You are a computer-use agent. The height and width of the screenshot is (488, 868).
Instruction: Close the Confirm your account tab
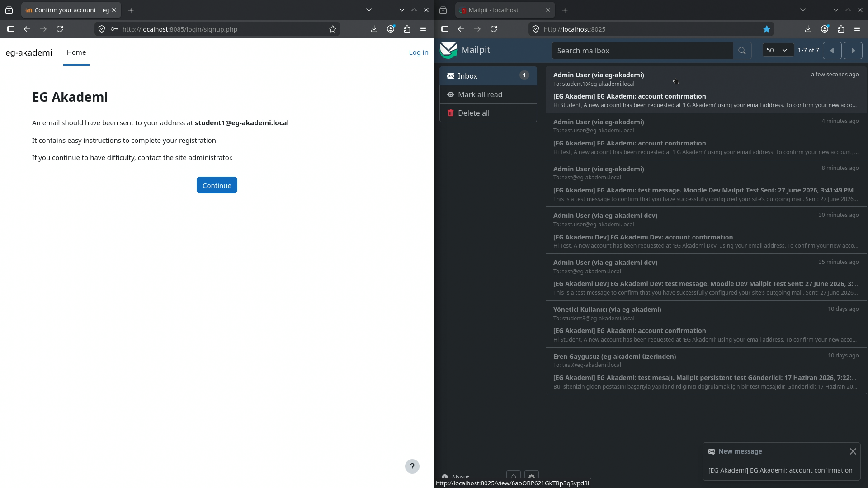[x=114, y=10]
